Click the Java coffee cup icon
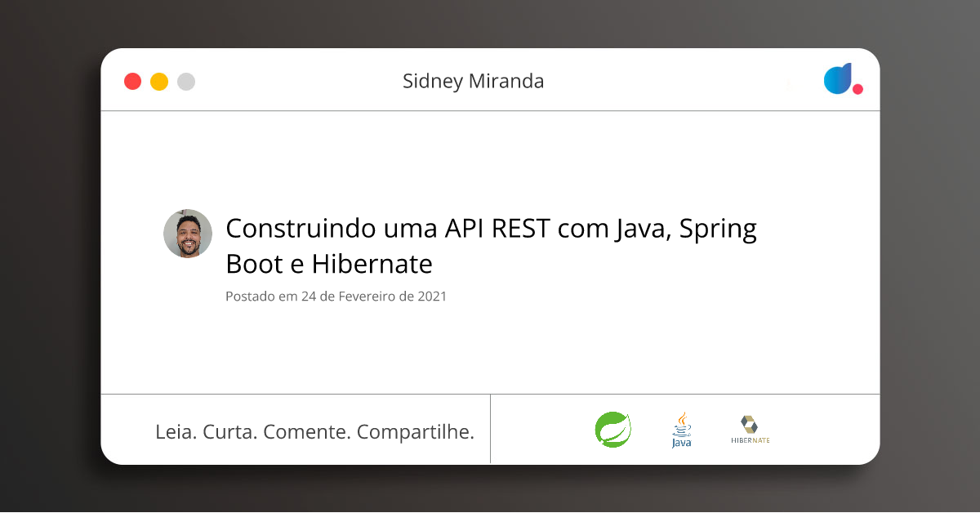The height and width of the screenshot is (513, 980). coord(680,427)
